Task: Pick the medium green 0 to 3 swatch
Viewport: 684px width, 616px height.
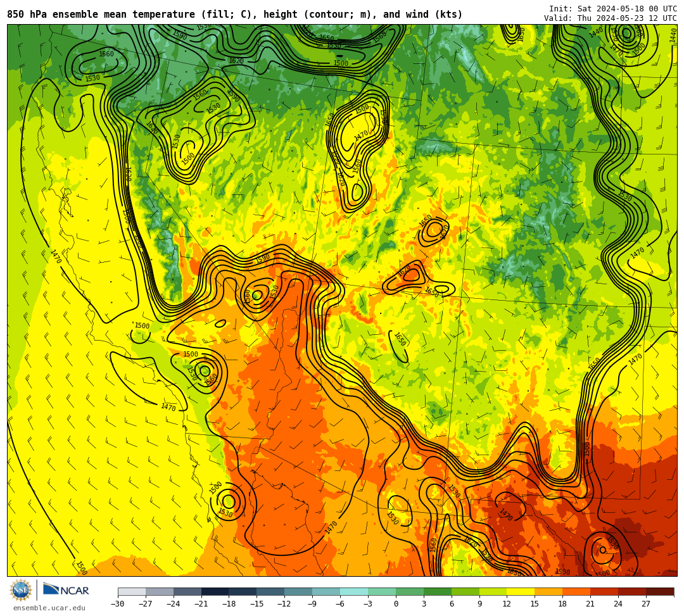Action: pyautogui.click(x=410, y=591)
